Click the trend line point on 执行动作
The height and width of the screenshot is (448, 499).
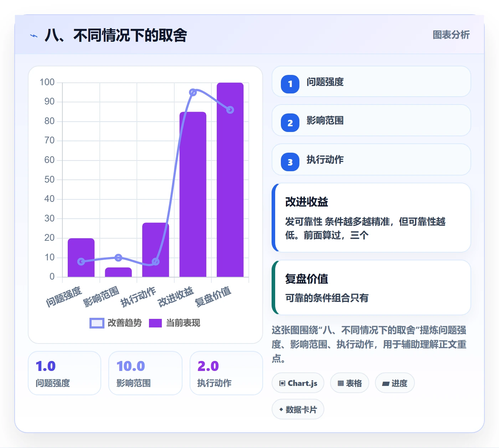click(156, 261)
